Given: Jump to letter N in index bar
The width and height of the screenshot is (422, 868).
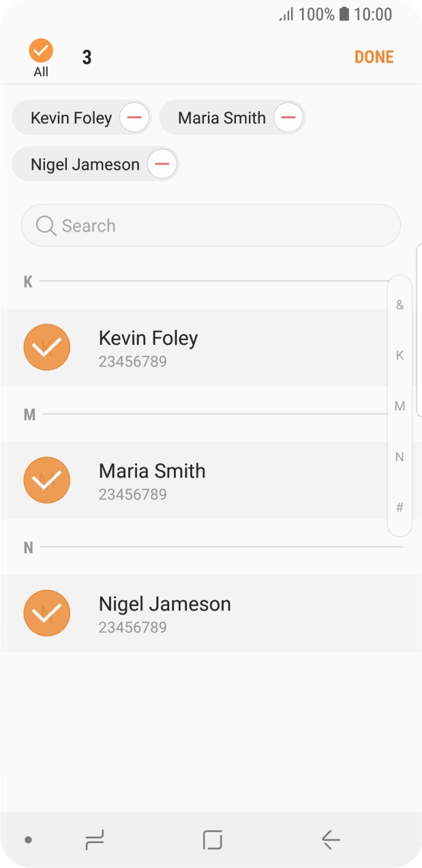Looking at the screenshot, I should tap(400, 456).
